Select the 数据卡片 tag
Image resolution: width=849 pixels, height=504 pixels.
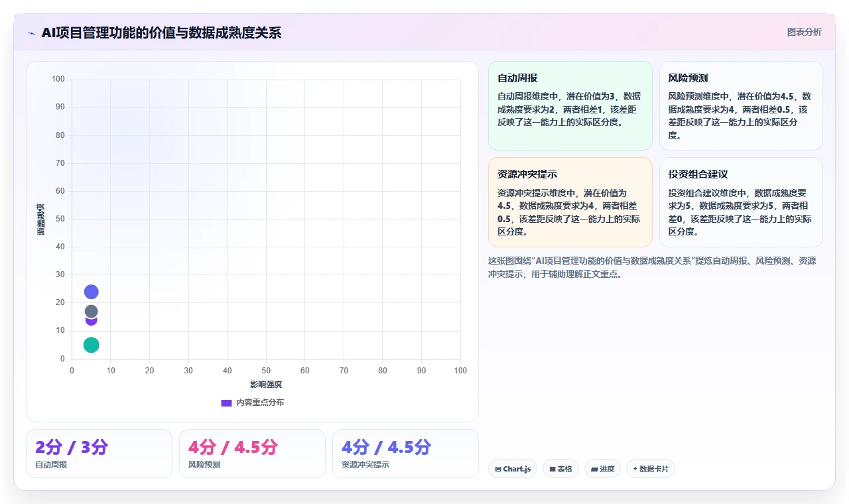pyautogui.click(x=651, y=469)
